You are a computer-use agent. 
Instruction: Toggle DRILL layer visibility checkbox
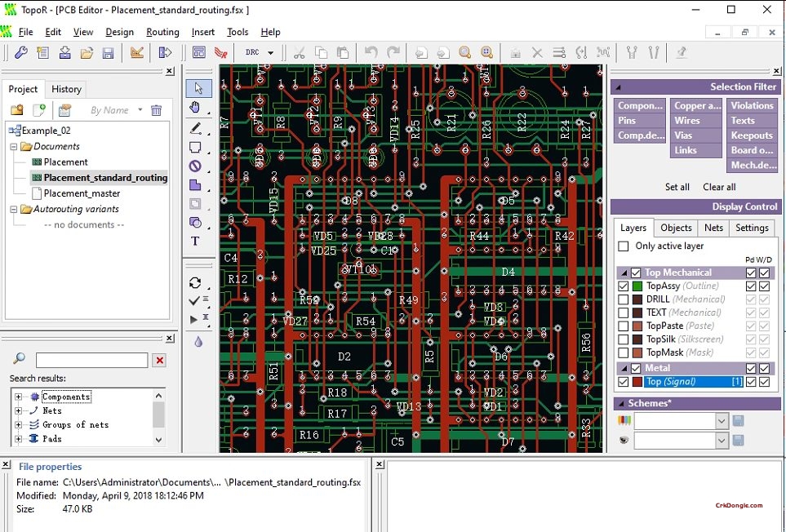coord(624,299)
